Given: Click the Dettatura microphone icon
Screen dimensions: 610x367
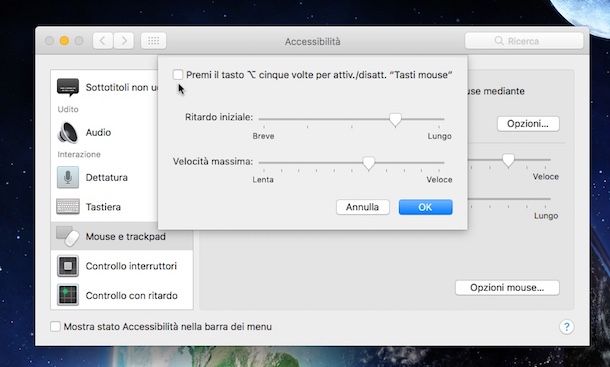Looking at the screenshot, I should click(68, 177).
